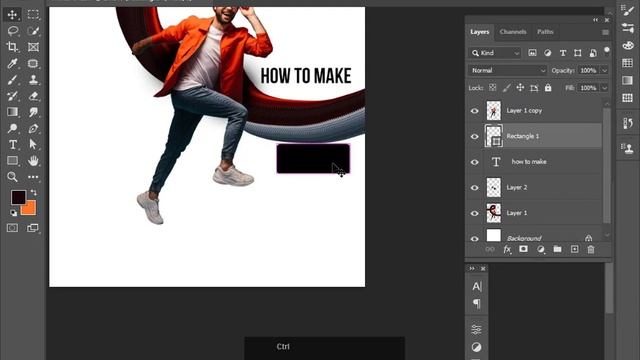Click the foreground color swatch

coord(18,198)
